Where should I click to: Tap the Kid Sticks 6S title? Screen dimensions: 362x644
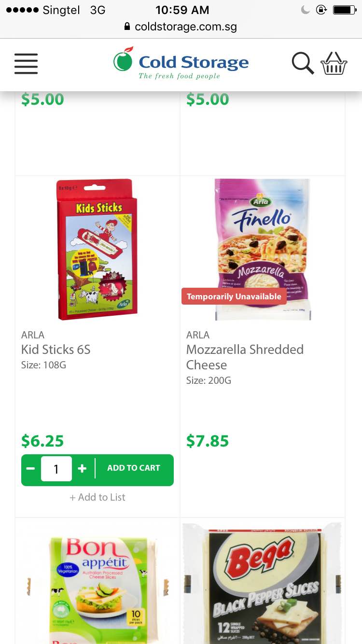[x=56, y=350]
